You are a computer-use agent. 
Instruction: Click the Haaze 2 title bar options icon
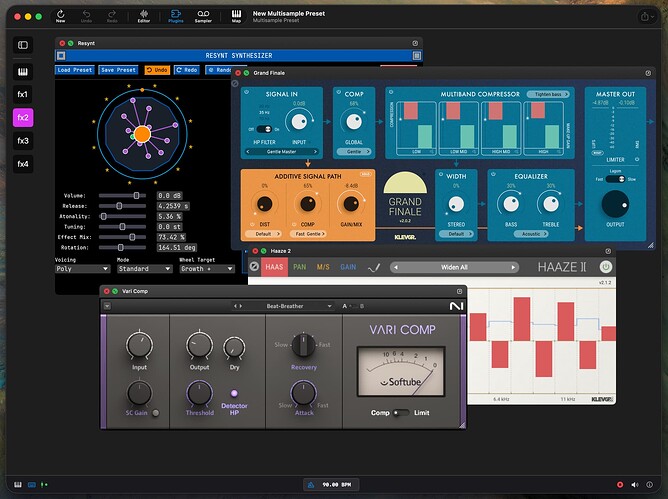tap(608, 251)
